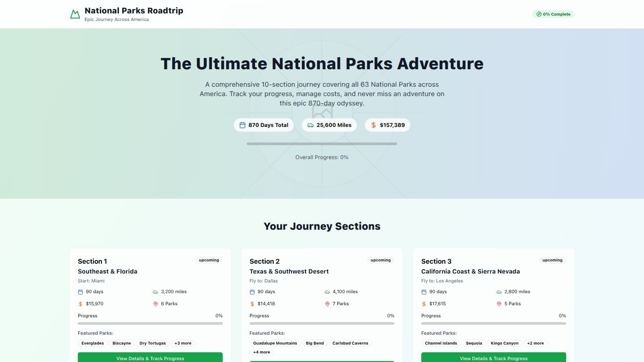The height and width of the screenshot is (362, 644).
Task: Expand the +4 more parks chip
Action: point(262,352)
